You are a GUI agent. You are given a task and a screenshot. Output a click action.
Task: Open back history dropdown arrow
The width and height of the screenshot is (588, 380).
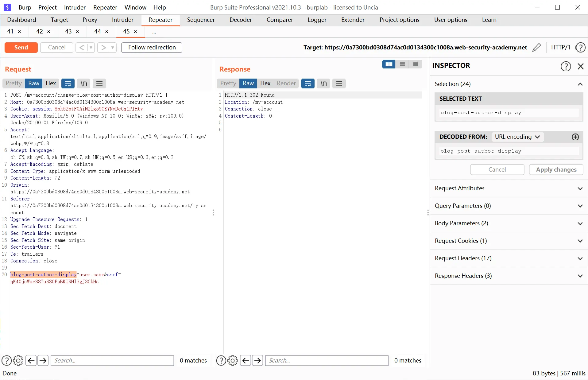91,48
